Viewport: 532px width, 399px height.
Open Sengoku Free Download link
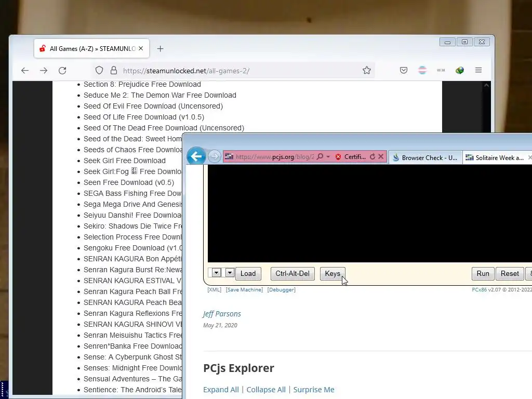[x=132, y=248]
